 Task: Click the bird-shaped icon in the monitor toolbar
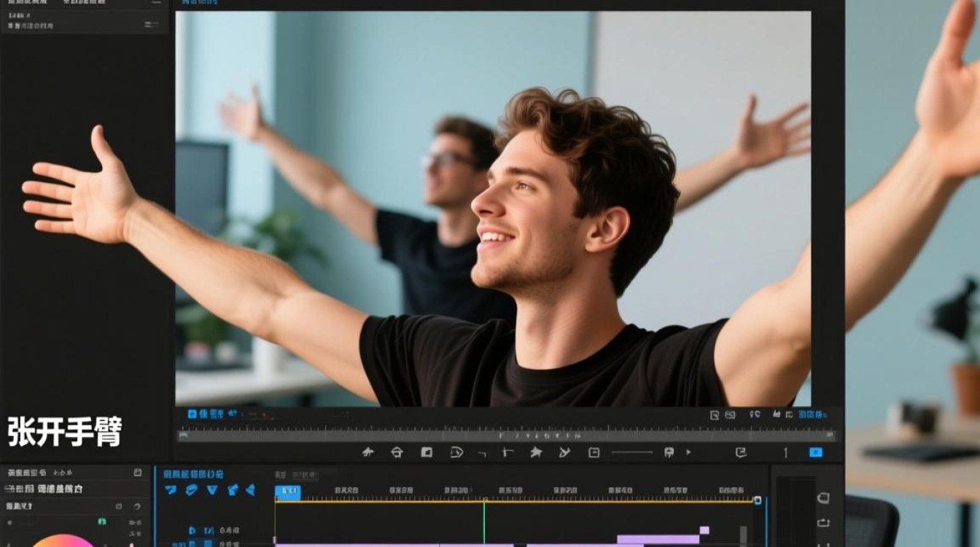coord(367,452)
